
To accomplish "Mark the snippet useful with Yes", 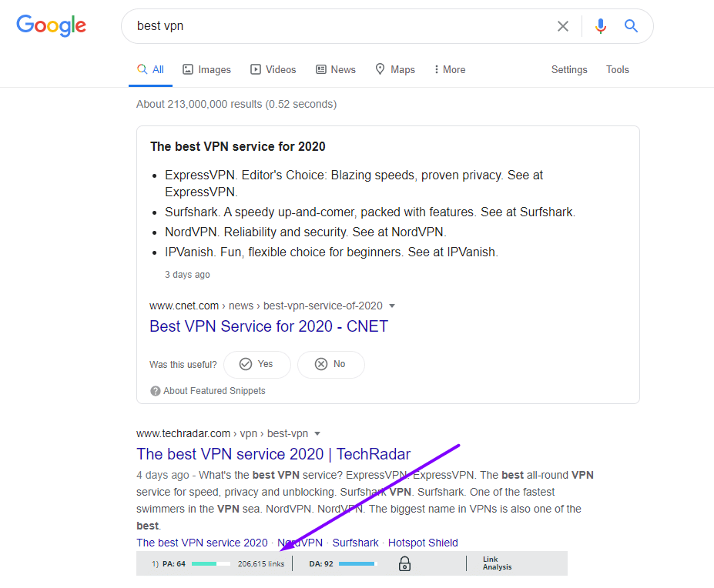I will (256, 364).
